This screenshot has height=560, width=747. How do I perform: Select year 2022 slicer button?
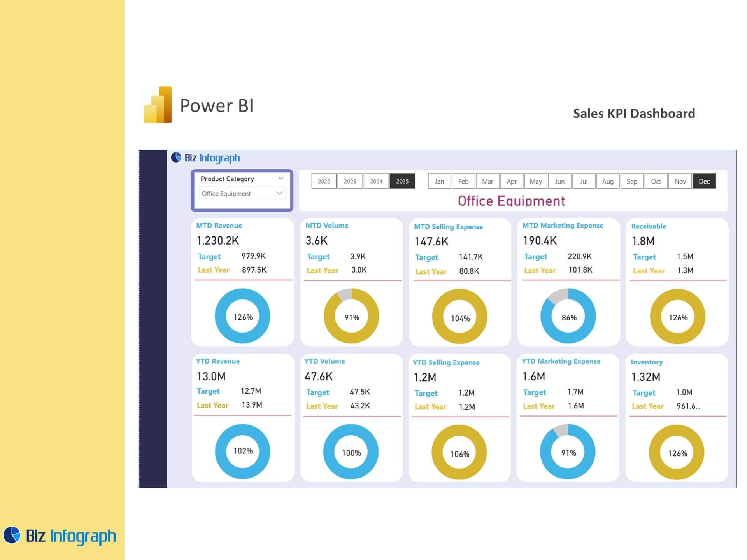[x=324, y=181]
